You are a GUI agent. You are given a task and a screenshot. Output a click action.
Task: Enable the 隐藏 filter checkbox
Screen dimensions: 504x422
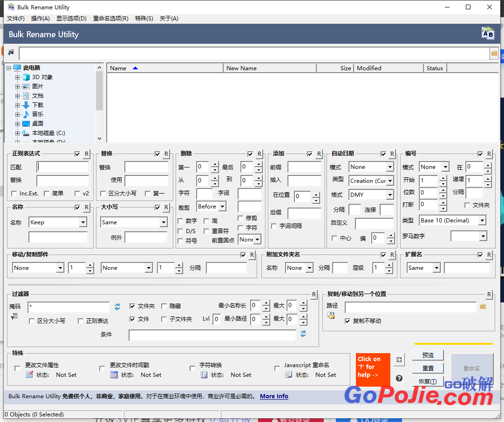tap(164, 306)
